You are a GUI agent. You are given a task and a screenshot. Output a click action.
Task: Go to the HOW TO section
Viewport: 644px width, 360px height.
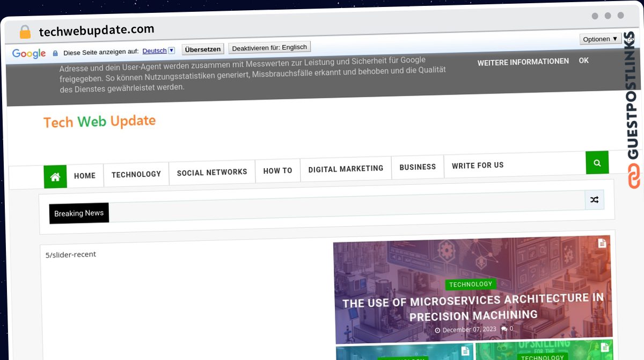click(277, 171)
